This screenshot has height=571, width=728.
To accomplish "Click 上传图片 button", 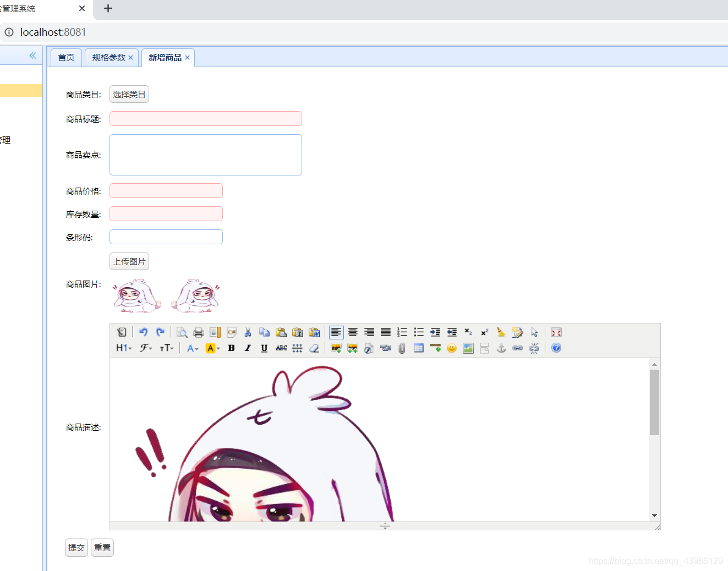I will (x=129, y=261).
